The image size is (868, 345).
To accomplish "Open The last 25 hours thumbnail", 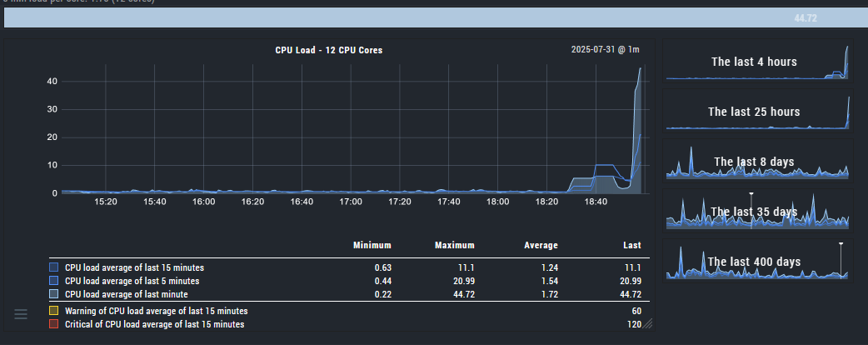I will click(757, 112).
